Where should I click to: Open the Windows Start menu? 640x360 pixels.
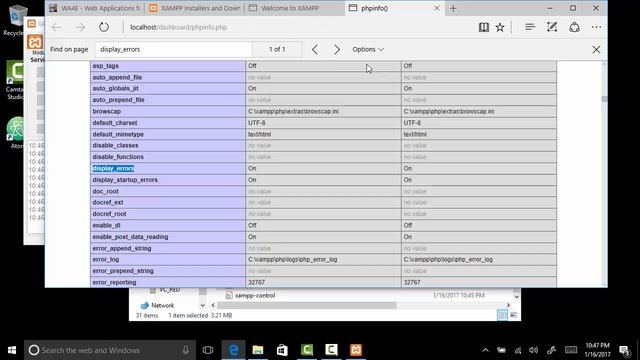(x=12, y=350)
